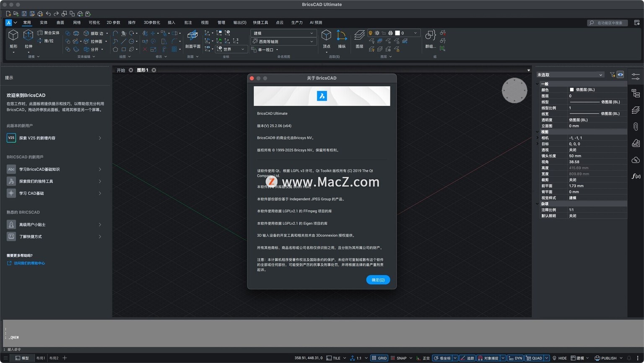Switch to the 插入 ribbon tab
Image resolution: width=644 pixels, height=363 pixels.
pos(171,23)
